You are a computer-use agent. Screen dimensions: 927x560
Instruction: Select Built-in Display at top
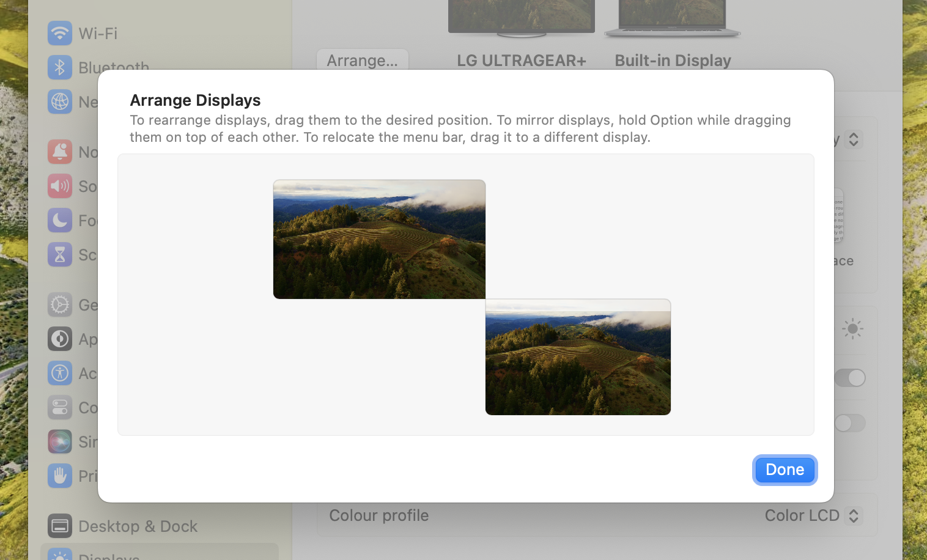(673, 34)
